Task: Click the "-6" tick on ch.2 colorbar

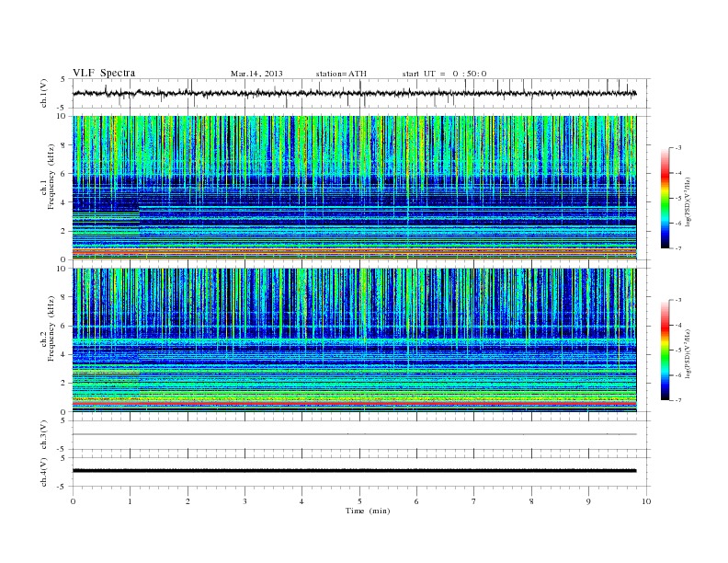Action: 678,375
